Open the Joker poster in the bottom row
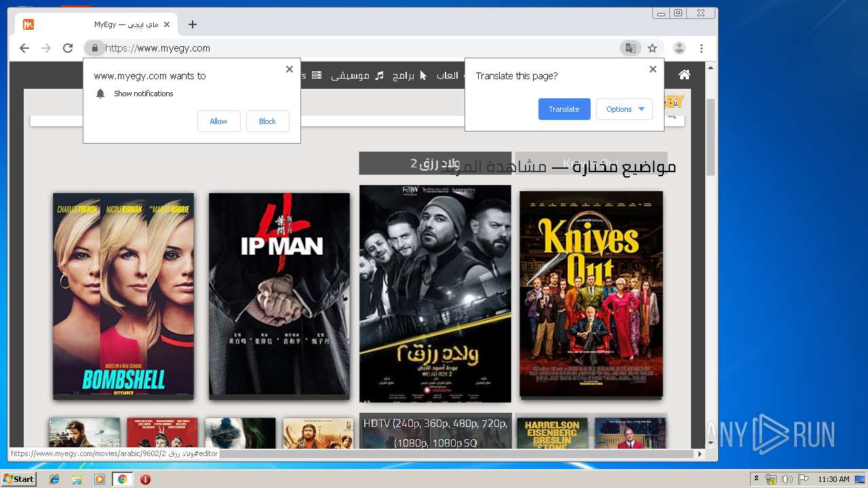Image resolution: width=868 pixels, height=488 pixels. click(x=241, y=433)
